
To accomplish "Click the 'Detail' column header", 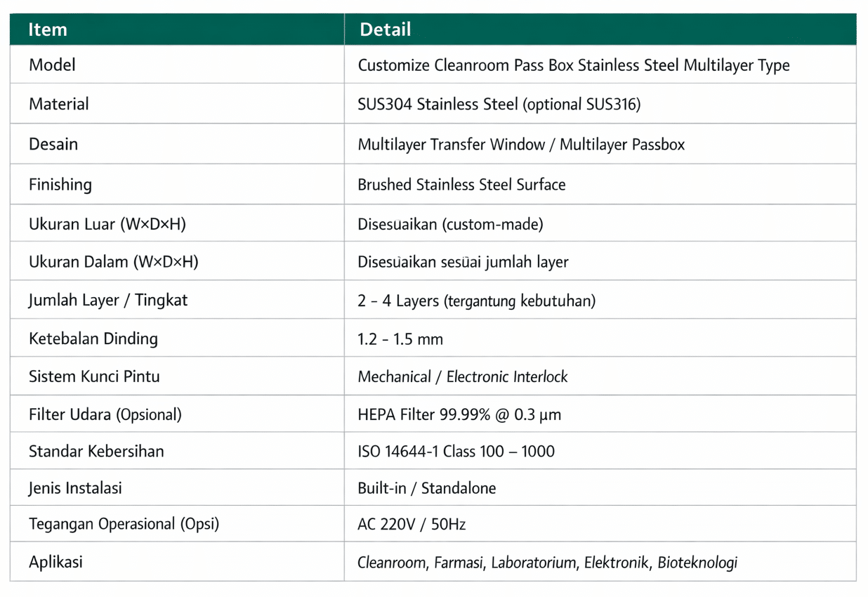I will (x=386, y=29).
